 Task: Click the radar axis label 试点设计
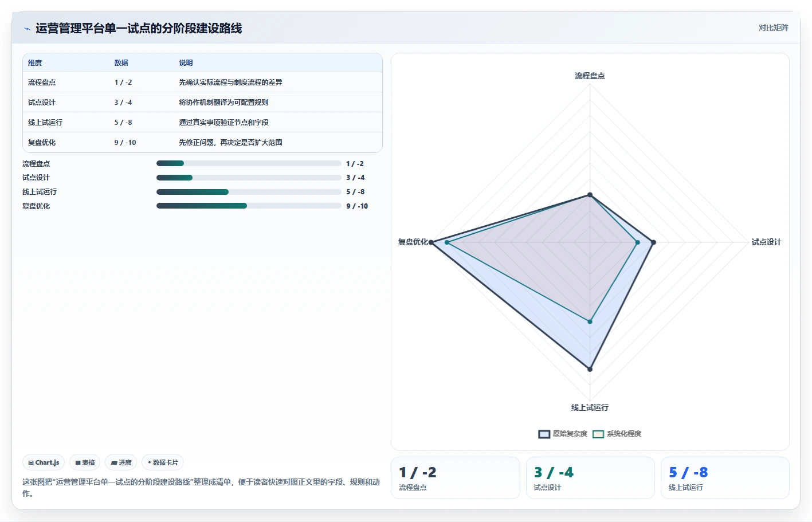point(766,242)
